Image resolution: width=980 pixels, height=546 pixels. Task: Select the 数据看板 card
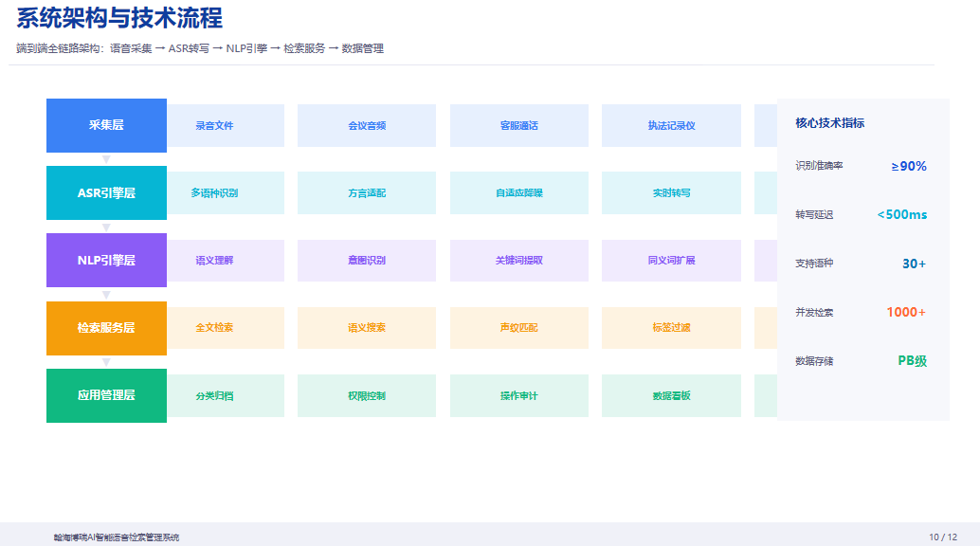point(671,396)
